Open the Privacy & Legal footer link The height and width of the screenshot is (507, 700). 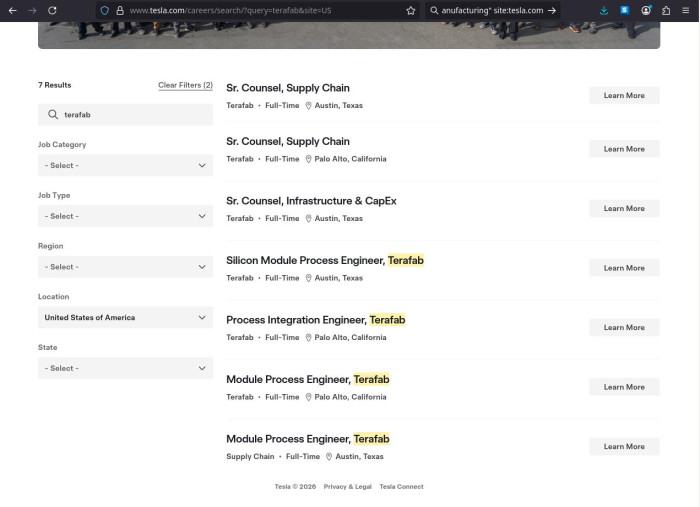pos(347,487)
